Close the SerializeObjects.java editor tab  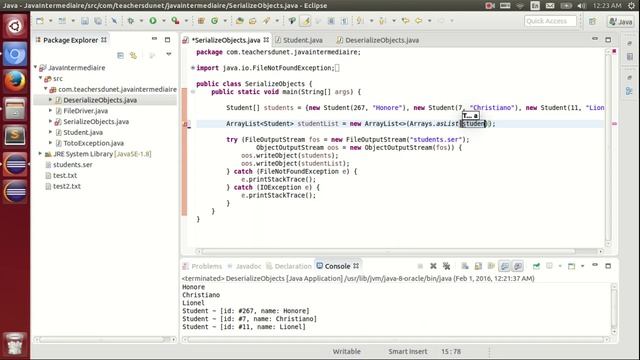(x=266, y=40)
